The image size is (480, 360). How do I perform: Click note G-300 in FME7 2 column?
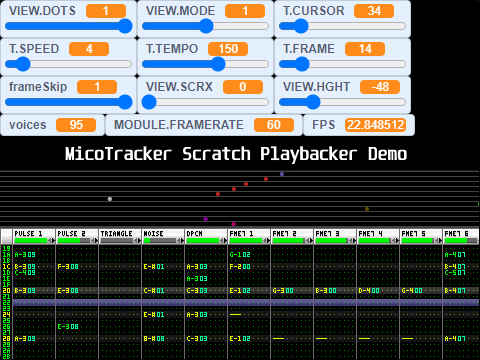(283, 291)
